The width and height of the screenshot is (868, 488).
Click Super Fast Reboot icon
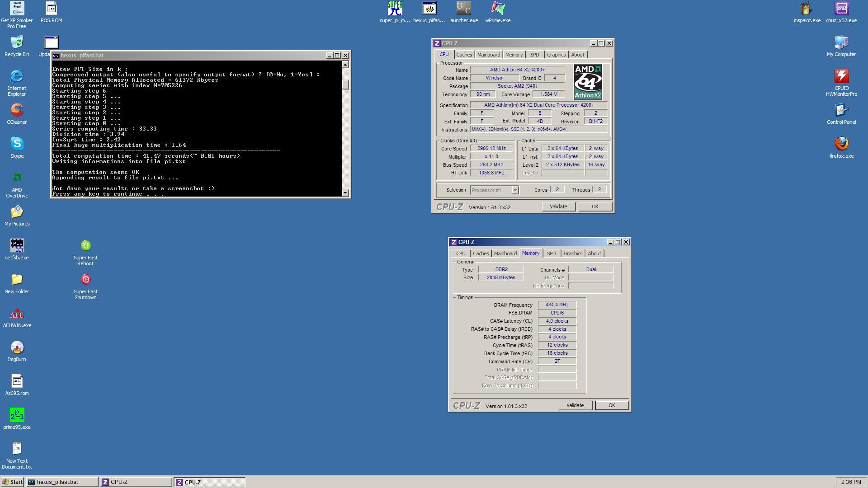click(x=85, y=252)
